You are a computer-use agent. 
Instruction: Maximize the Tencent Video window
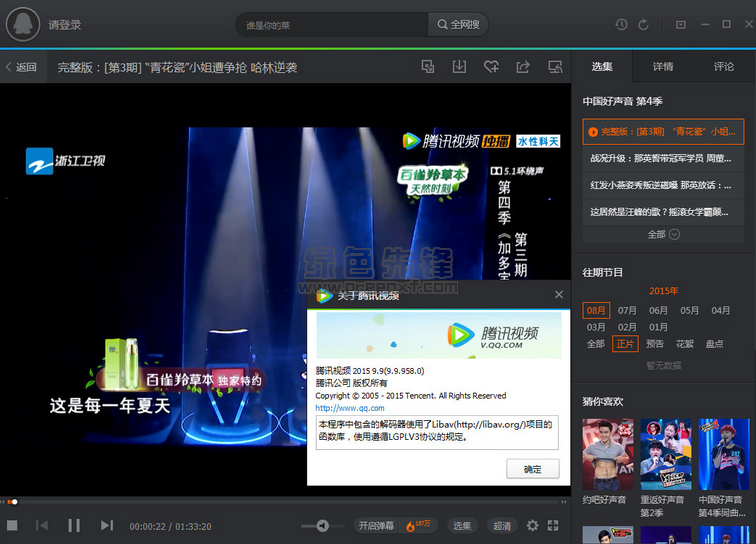tap(726, 24)
